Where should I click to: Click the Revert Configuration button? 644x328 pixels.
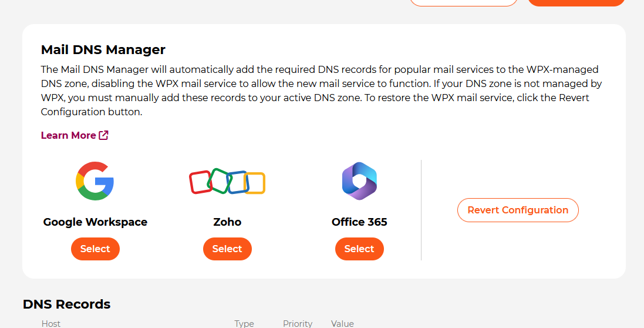(518, 210)
